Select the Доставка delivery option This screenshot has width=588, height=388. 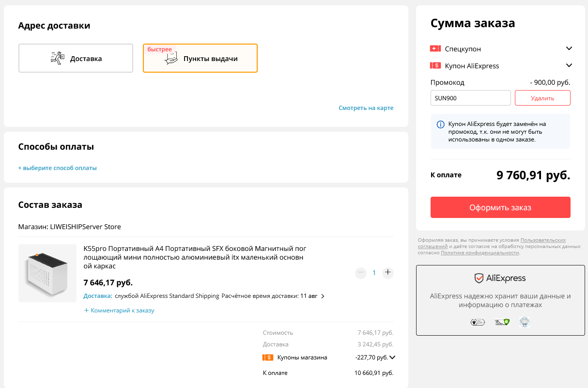76,58
